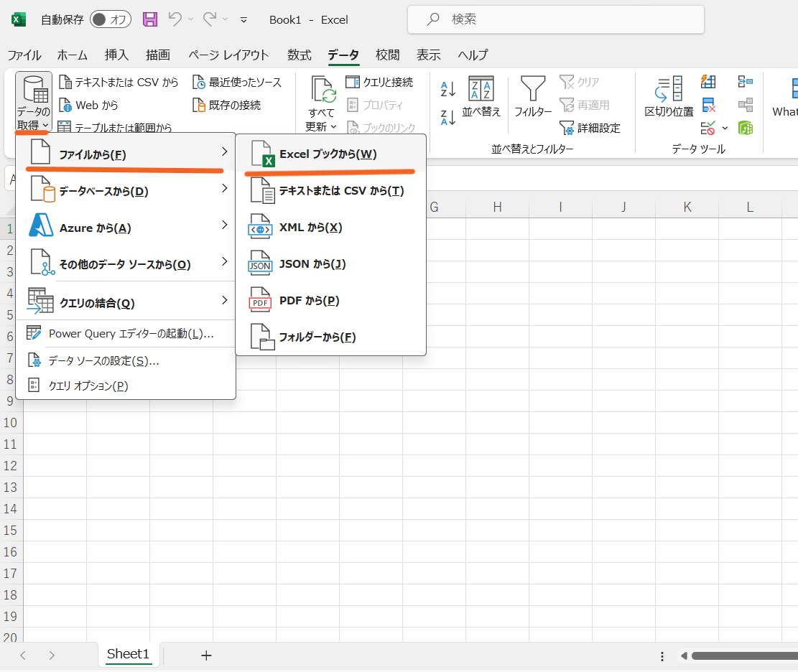798x672 pixels.
Task: Open データ ソースの設定(S) menu item
Action: pos(126,360)
